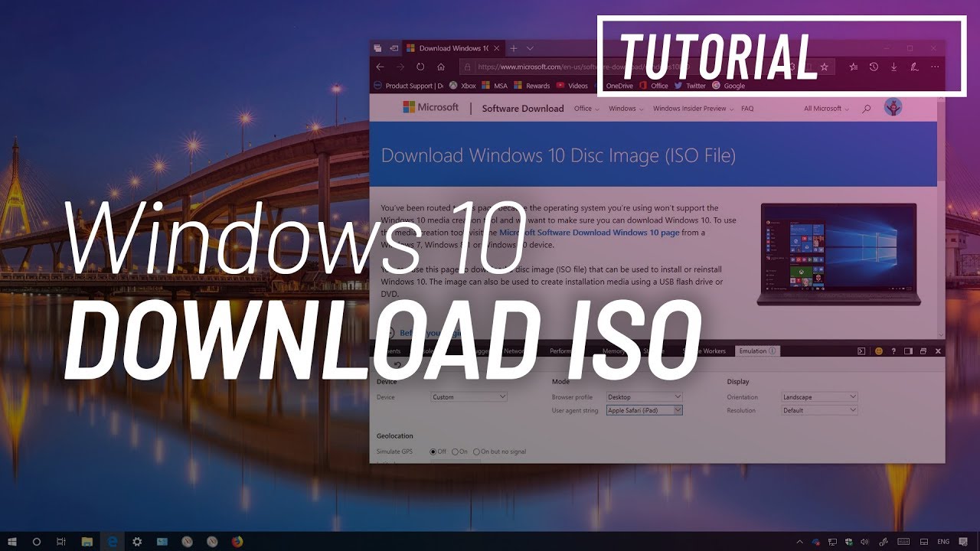Open the User agent string dropdown
This screenshot has width=980, height=551.
coord(644,410)
